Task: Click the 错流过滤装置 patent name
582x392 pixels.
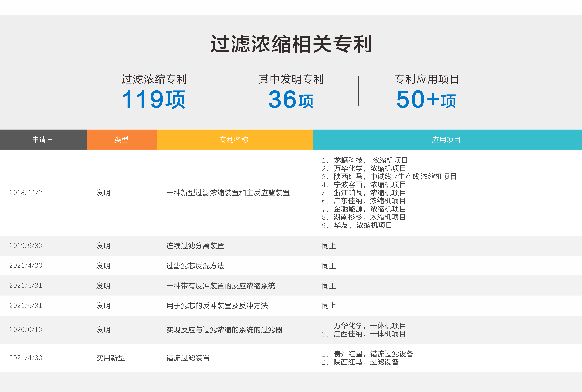Action: (x=188, y=358)
